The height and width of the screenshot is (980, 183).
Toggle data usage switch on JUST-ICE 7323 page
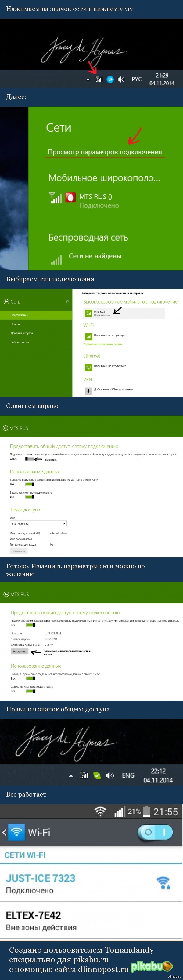(x=30, y=678)
